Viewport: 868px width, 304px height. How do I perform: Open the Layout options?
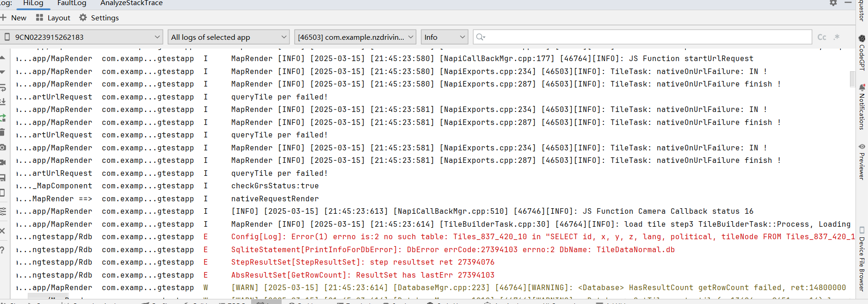[x=53, y=18]
